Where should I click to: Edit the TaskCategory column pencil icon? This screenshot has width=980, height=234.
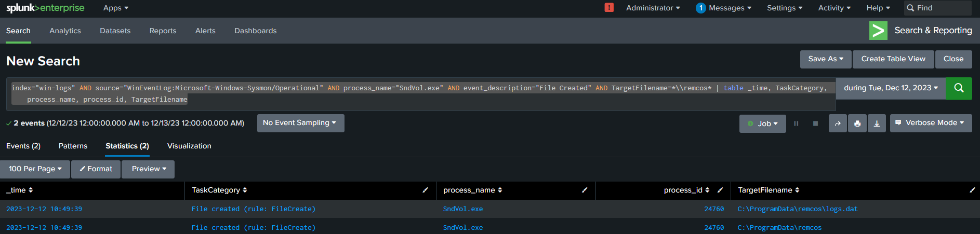point(425,190)
